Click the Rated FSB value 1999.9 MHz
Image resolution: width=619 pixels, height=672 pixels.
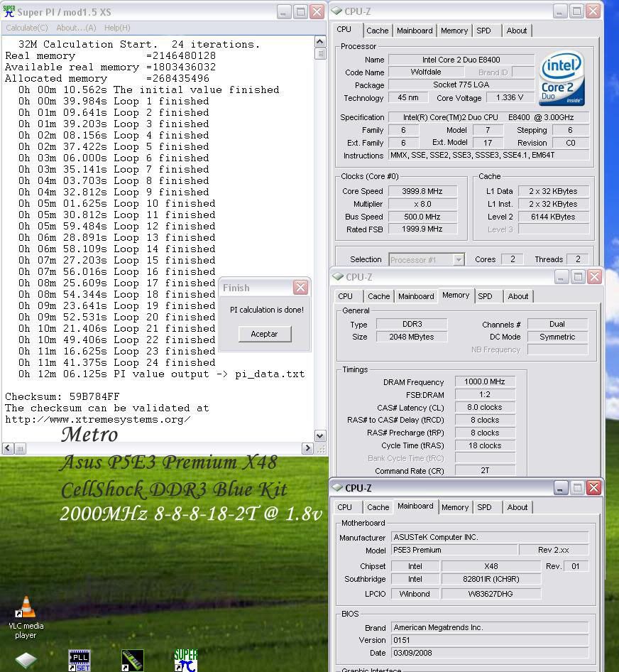click(422, 229)
